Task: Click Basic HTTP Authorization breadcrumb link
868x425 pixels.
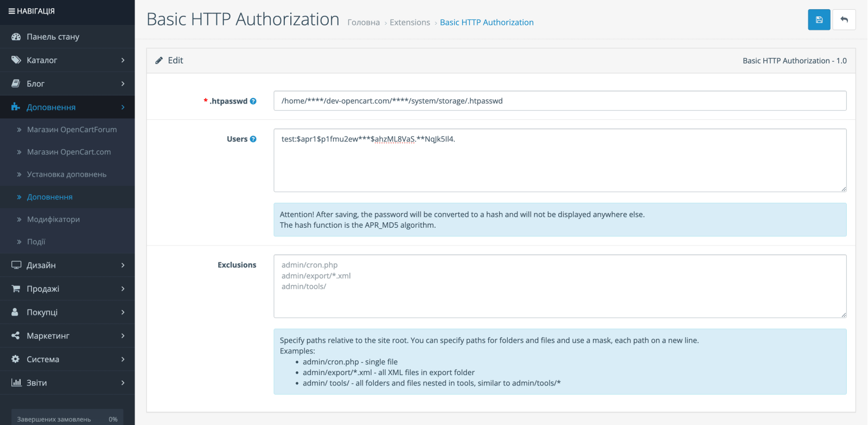Action: point(487,22)
